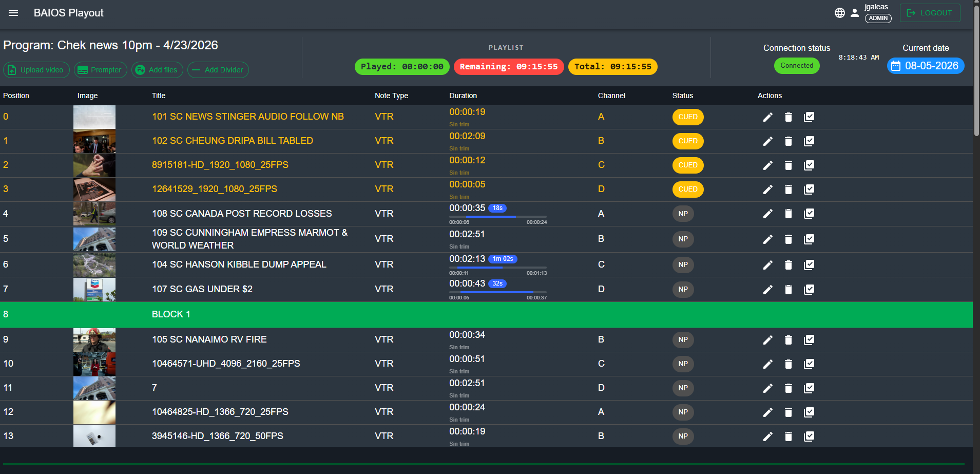Delete the 105 SC NANAIMO RV FIRE row
The width and height of the screenshot is (980, 474).
(789, 340)
